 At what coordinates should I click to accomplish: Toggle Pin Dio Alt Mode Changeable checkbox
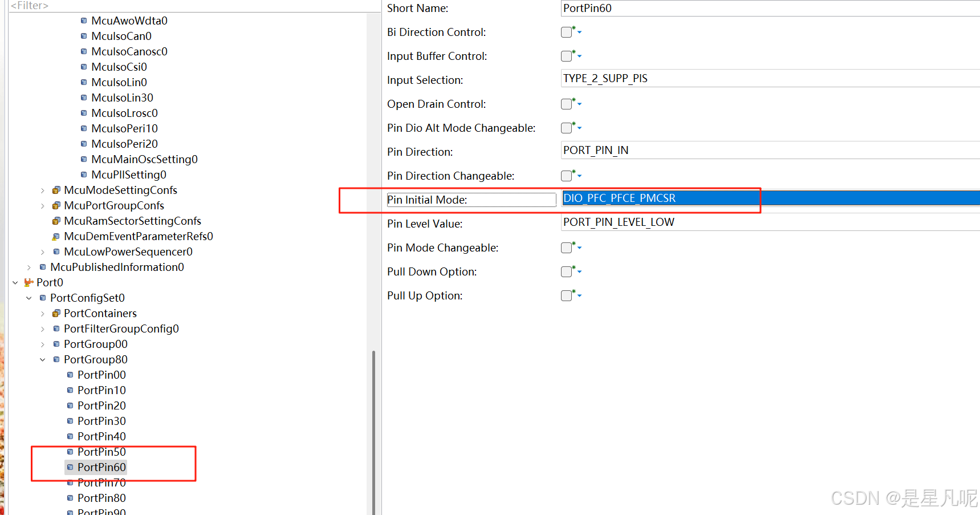[566, 128]
